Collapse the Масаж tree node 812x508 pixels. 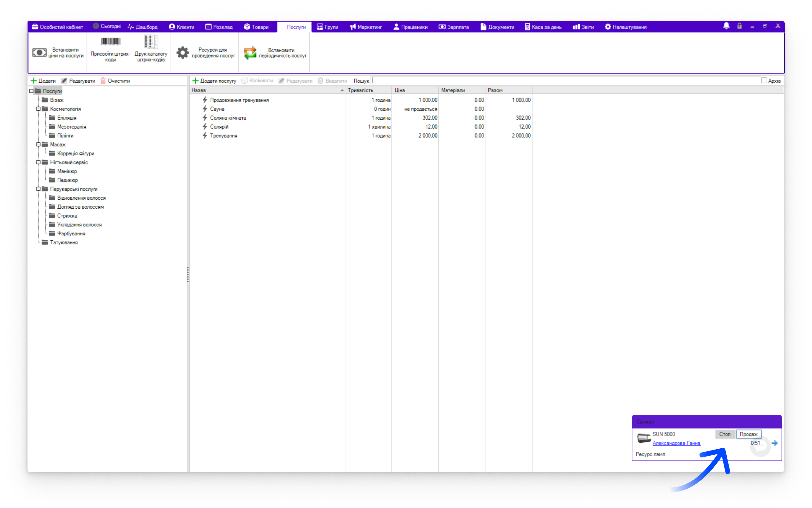[38, 144]
